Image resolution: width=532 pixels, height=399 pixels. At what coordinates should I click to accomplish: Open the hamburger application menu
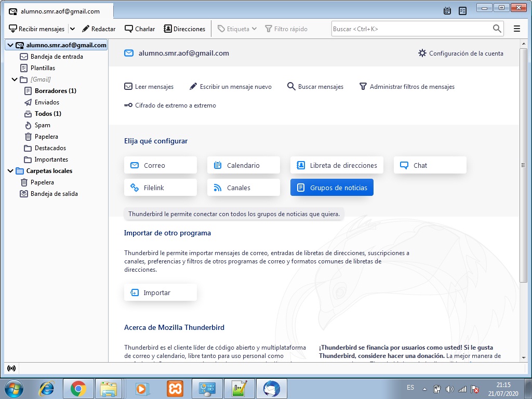point(517,29)
